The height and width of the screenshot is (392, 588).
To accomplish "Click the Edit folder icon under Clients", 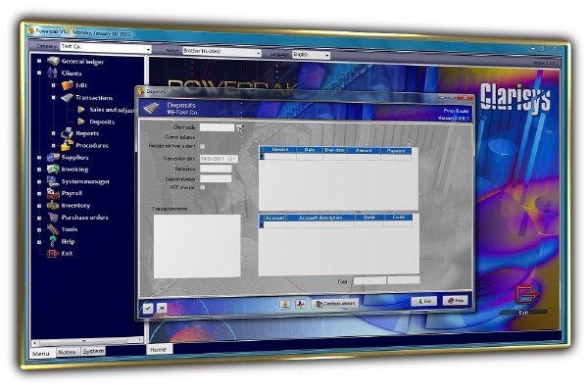I will pos(67,85).
